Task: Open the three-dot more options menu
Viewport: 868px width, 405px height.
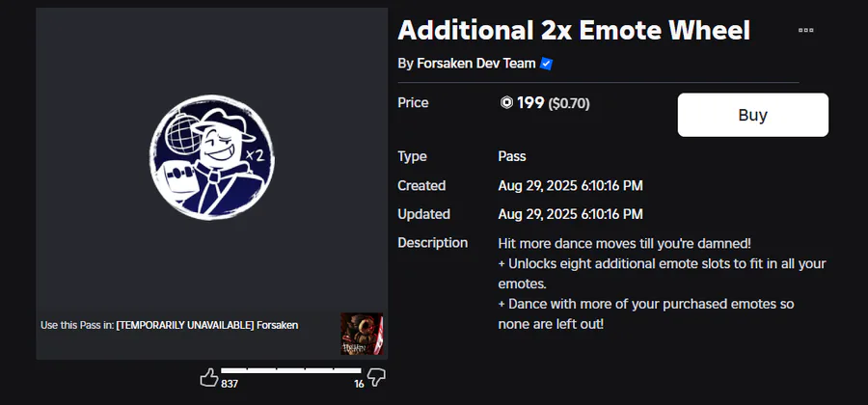Action: pyautogui.click(x=805, y=31)
